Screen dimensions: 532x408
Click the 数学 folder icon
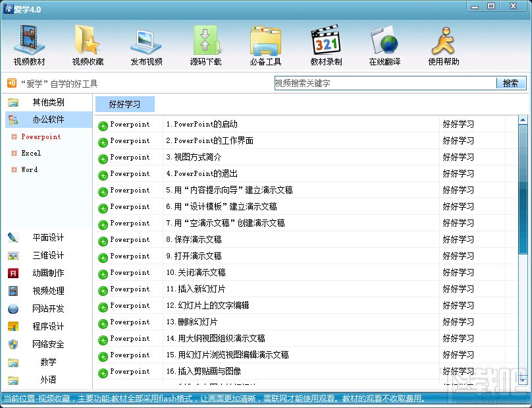[x=13, y=363]
